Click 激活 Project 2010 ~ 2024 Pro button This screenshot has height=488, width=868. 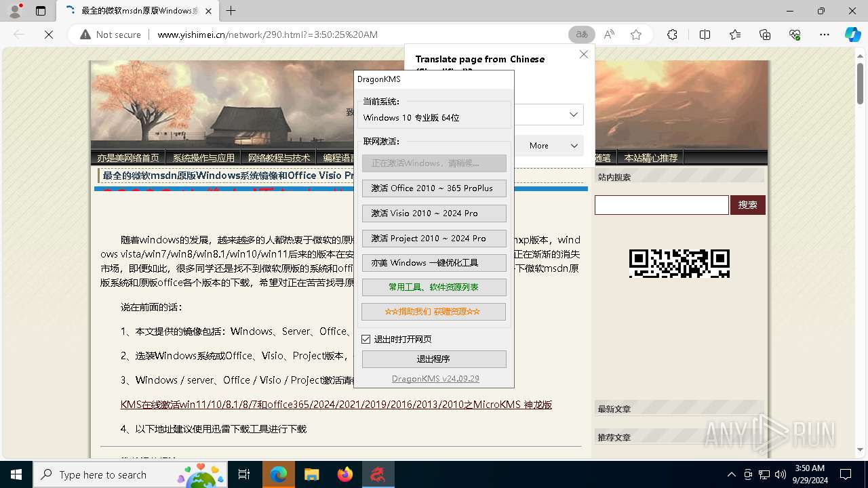(434, 239)
